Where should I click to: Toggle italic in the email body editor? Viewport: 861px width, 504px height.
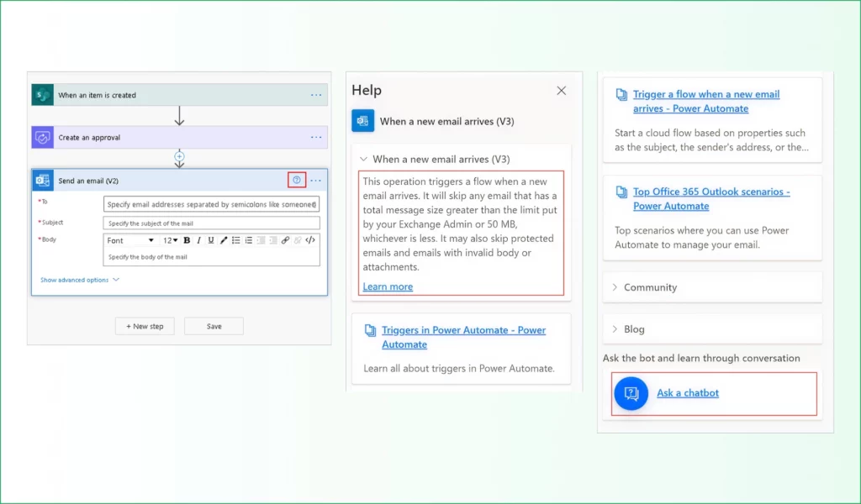pos(198,240)
